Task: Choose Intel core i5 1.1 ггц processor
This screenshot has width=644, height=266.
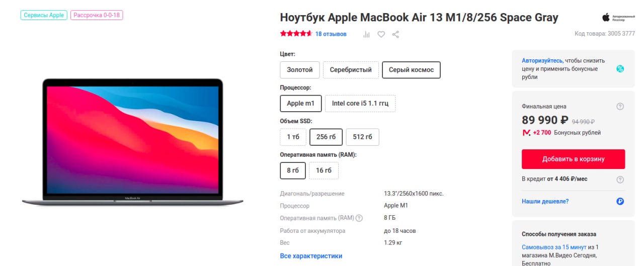Action: click(360, 104)
